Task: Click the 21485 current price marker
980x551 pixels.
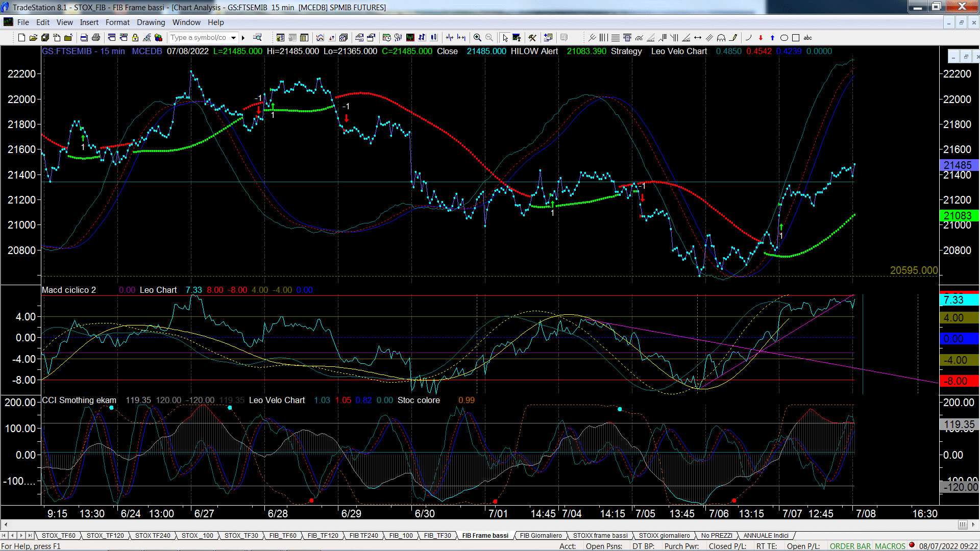Action: coord(959,165)
